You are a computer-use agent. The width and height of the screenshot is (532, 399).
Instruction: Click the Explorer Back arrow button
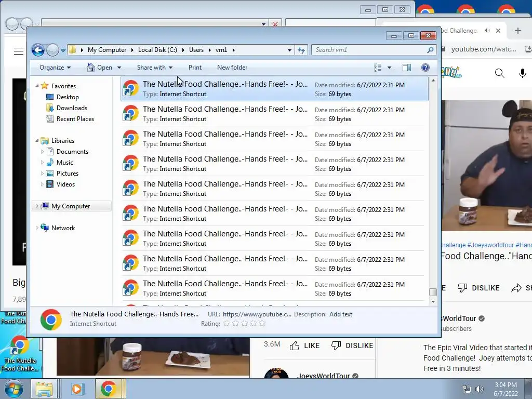click(x=38, y=50)
